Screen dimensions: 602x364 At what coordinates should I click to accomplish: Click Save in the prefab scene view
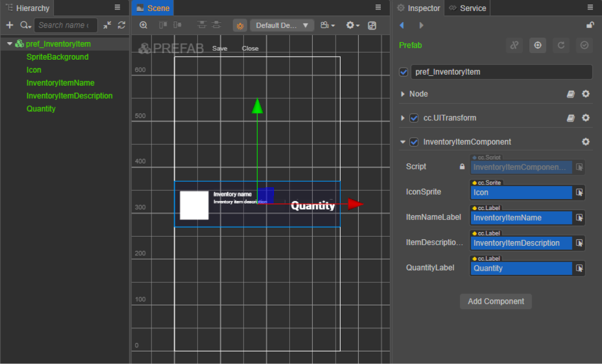(220, 49)
